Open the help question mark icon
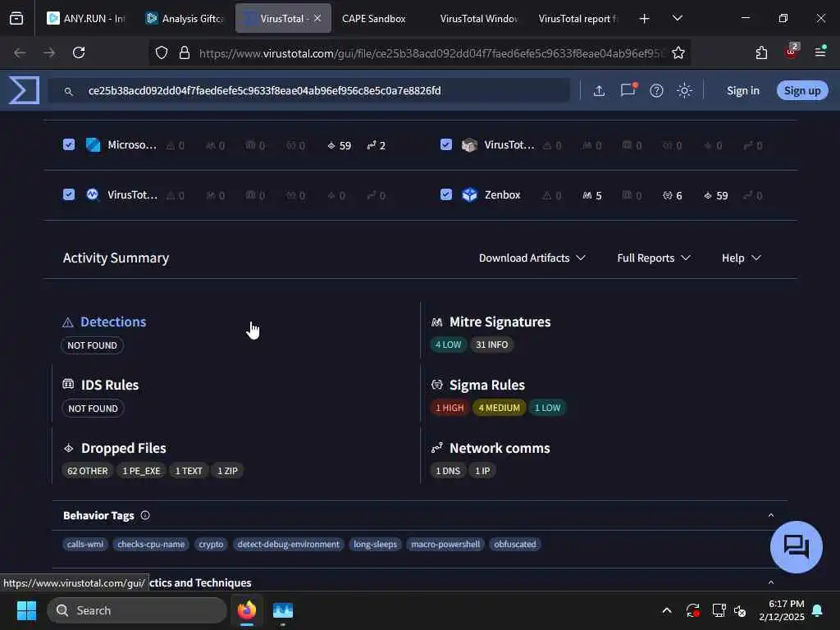Screen dimensions: 840x630 (656, 90)
